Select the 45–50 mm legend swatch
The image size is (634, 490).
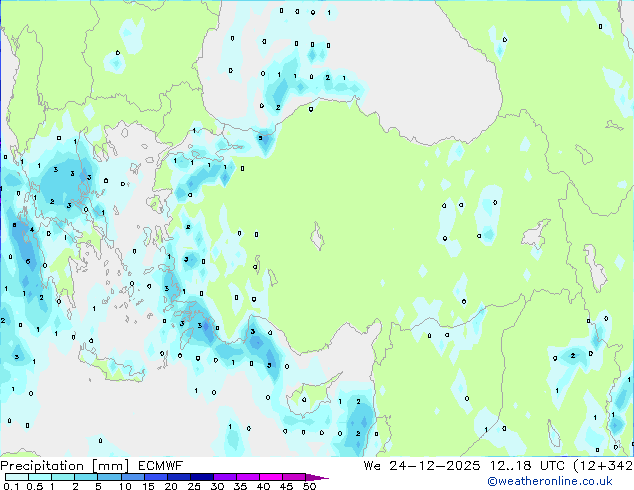[294, 477]
